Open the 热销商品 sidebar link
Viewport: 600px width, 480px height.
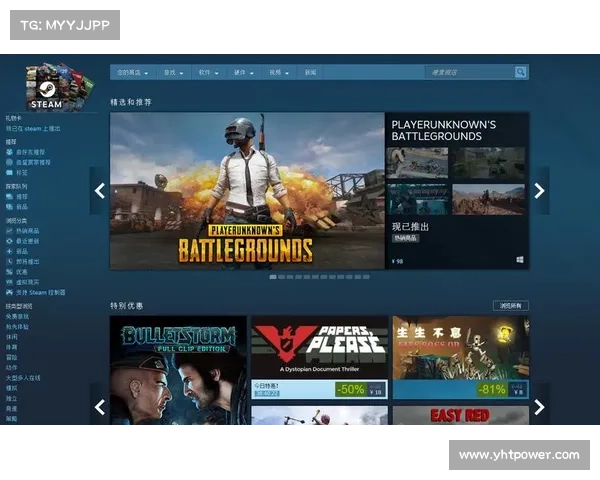(28, 231)
